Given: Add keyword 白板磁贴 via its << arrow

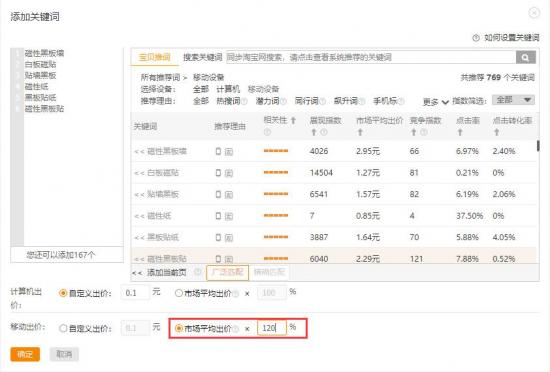Looking at the screenshot, I should click(x=139, y=173).
